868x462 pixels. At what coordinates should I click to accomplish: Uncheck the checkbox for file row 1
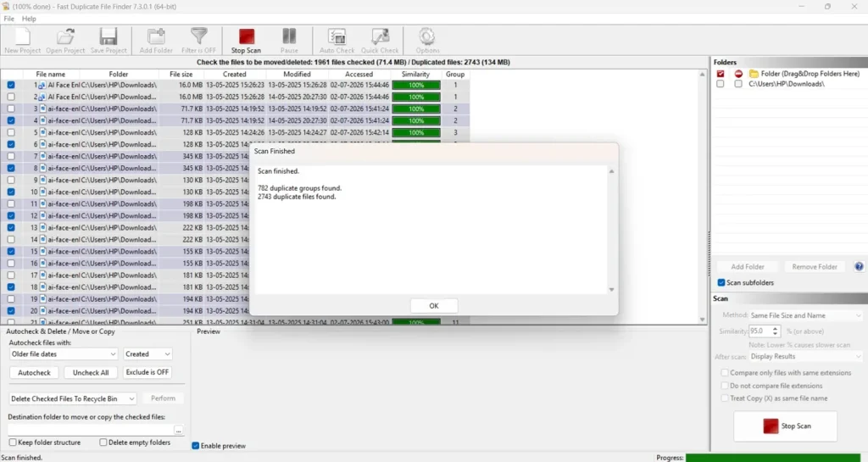11,86
